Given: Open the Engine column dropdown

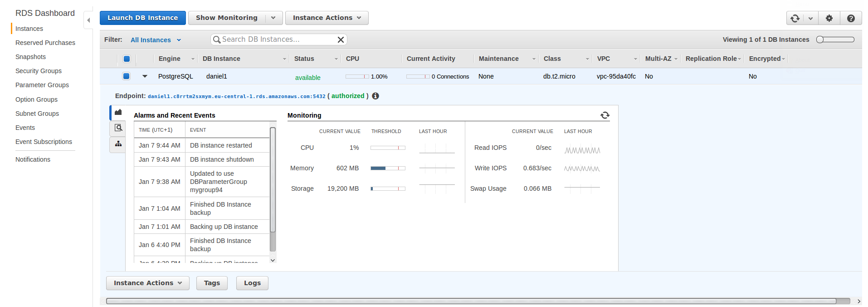Looking at the screenshot, I should click(x=193, y=59).
